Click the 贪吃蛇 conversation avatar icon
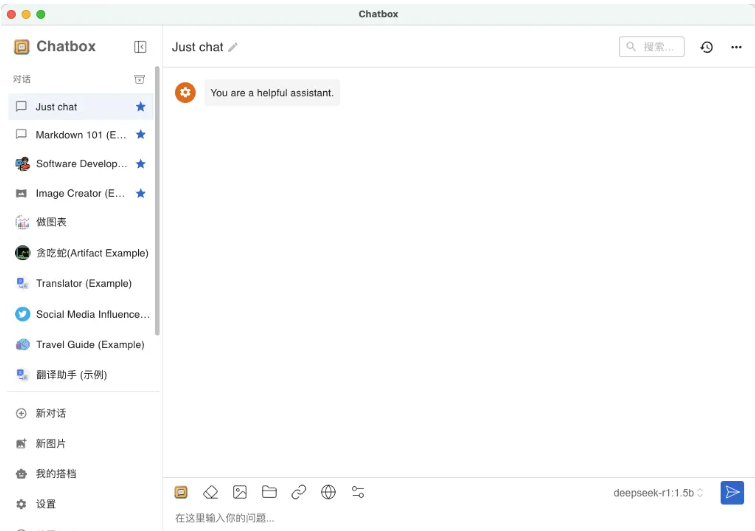755x531 pixels. pos(22,253)
